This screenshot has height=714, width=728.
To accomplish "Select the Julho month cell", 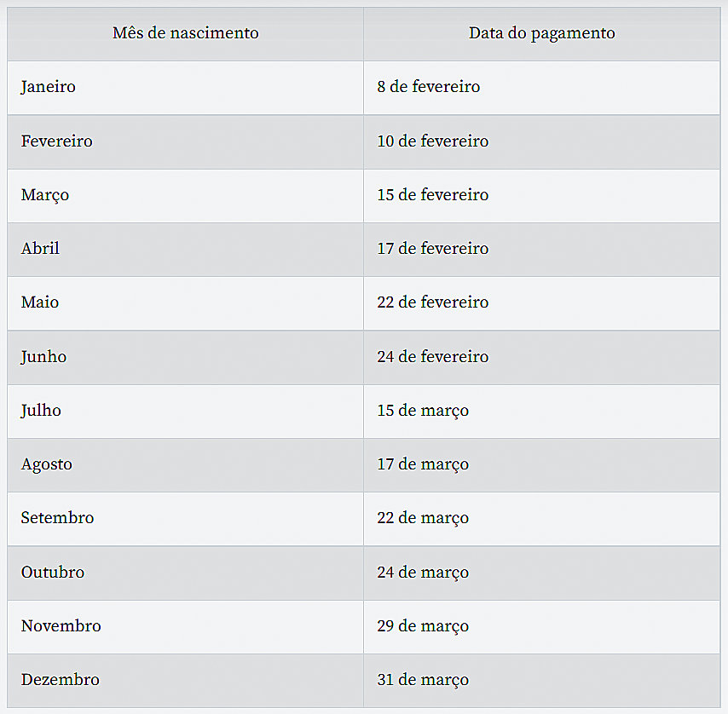I will [x=41, y=411].
